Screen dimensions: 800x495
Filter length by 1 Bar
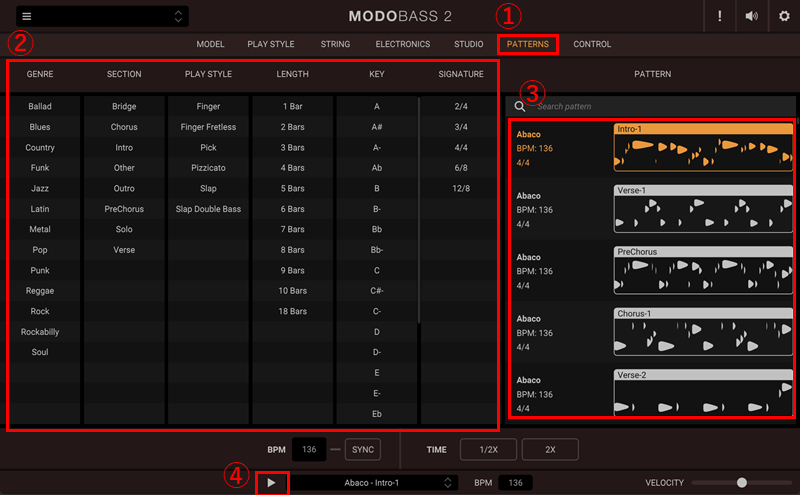tap(292, 106)
